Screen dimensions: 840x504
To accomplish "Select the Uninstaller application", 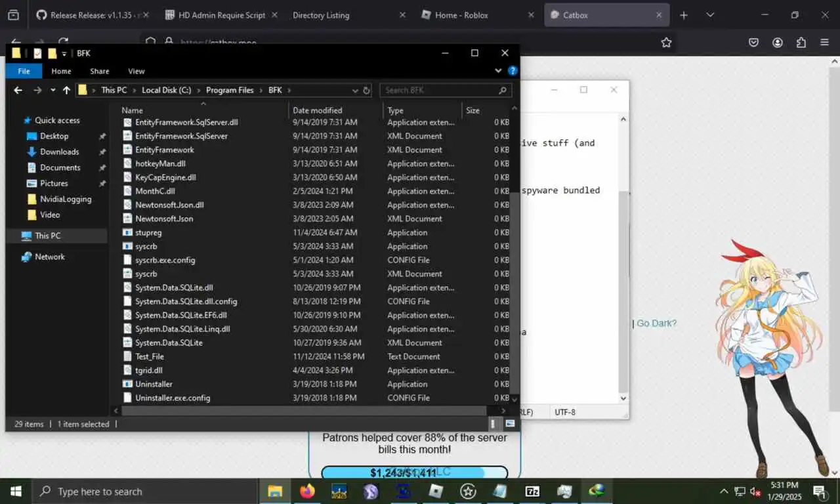I will [x=154, y=384].
